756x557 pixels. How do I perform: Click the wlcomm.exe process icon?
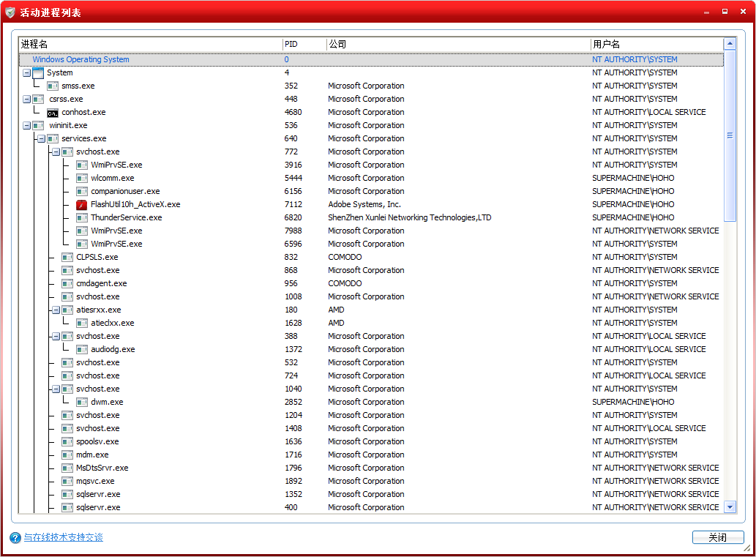[81, 178]
